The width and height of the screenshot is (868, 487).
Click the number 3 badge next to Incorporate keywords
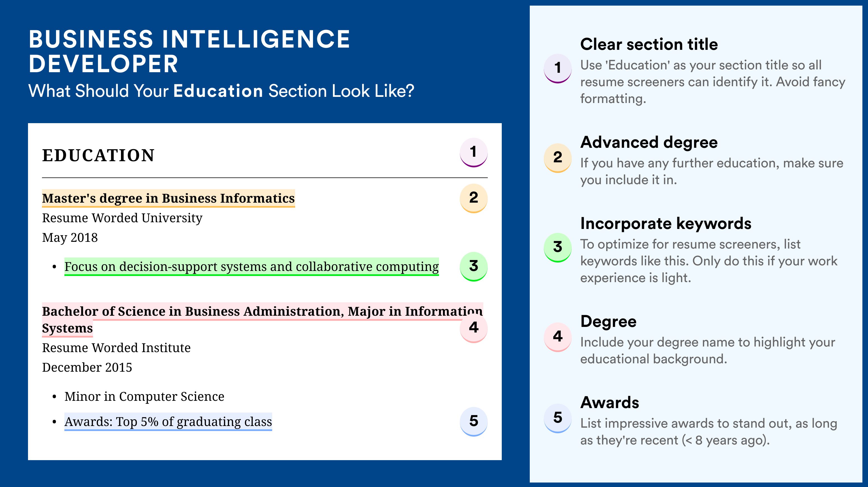coord(558,247)
